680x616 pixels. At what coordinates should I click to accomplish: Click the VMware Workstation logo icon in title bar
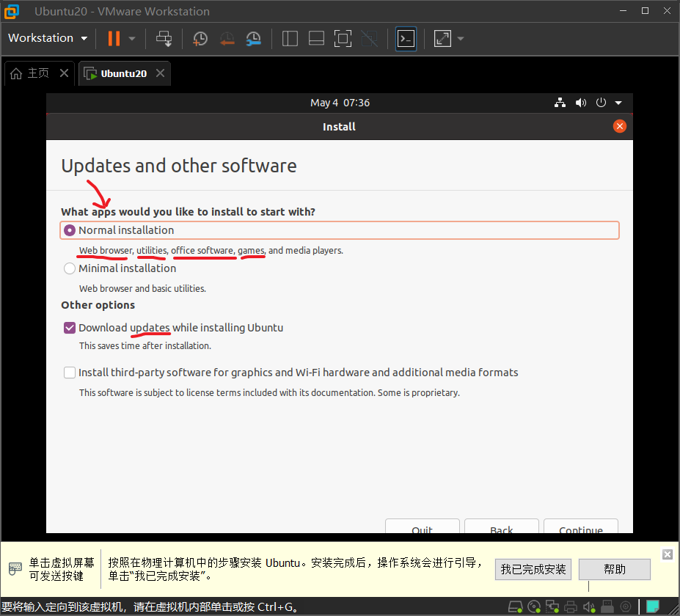pyautogui.click(x=12, y=11)
